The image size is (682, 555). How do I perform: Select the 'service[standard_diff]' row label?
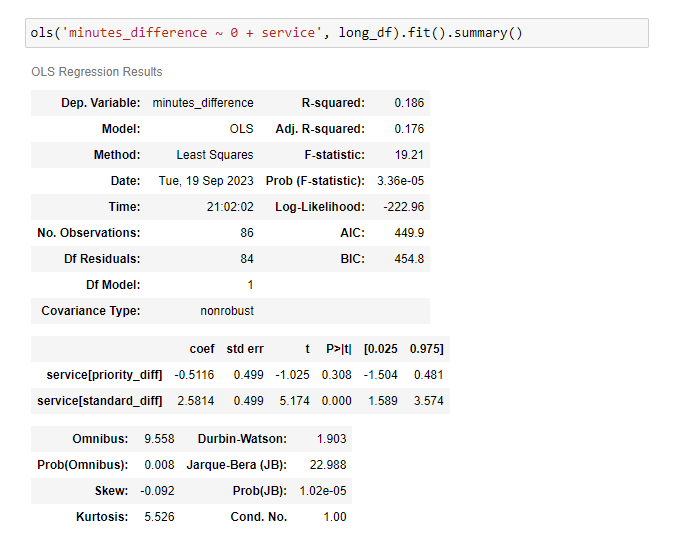click(100, 401)
